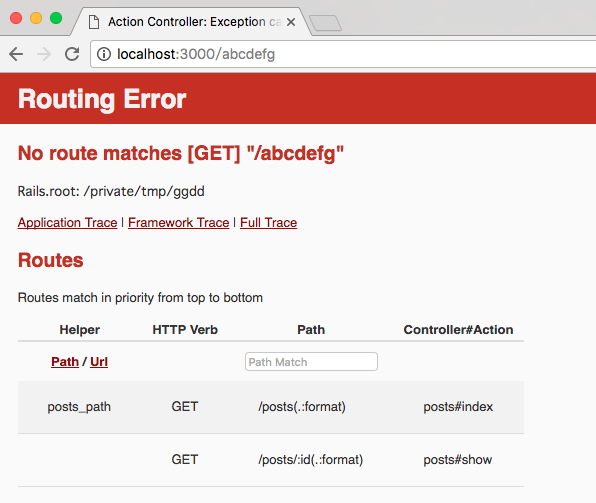Click the /posts(.:format) route path
Image resolution: width=596 pixels, height=503 pixels.
[302, 407]
